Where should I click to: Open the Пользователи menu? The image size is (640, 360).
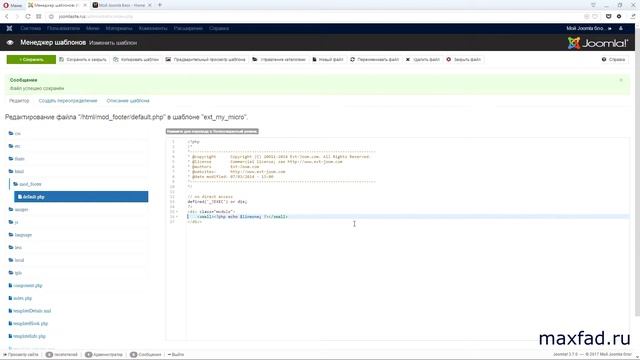pos(63,28)
